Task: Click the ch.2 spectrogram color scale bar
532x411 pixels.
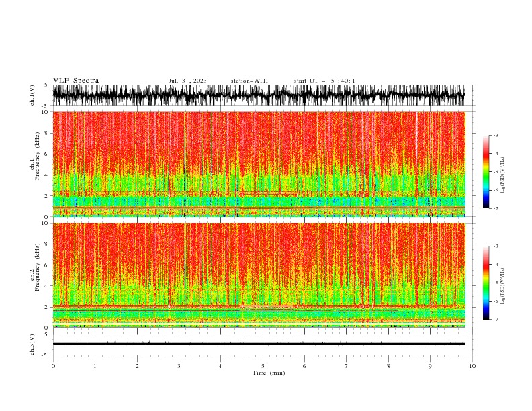Action: 486,283
